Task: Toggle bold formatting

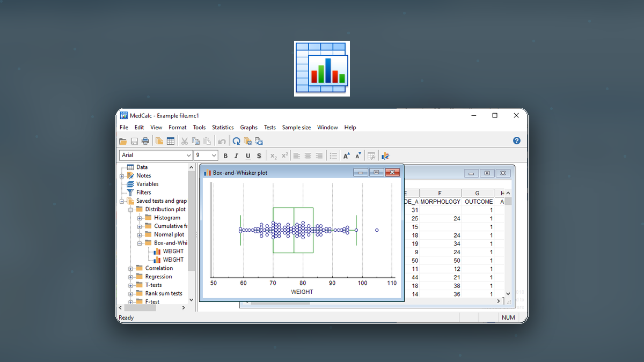Action: pos(225,156)
